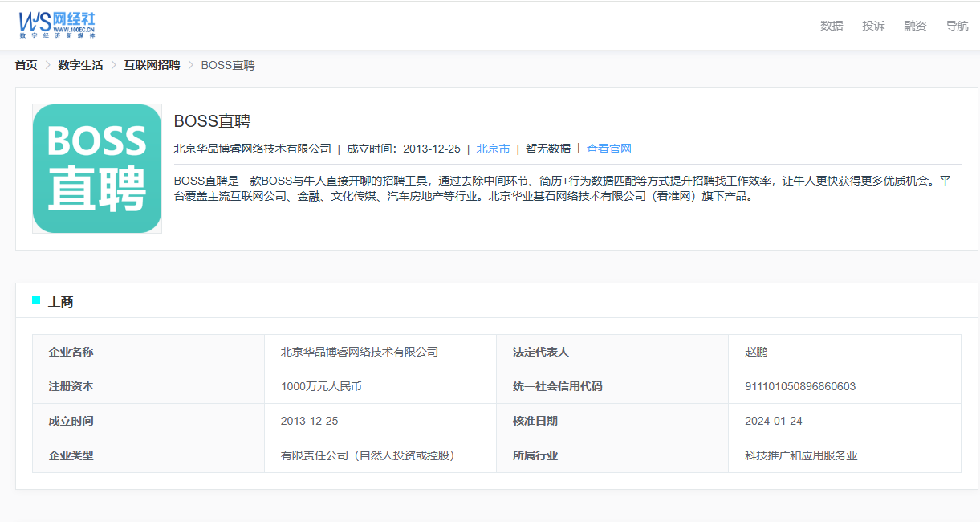Click 1000万元人民币 value cell

tap(380, 386)
